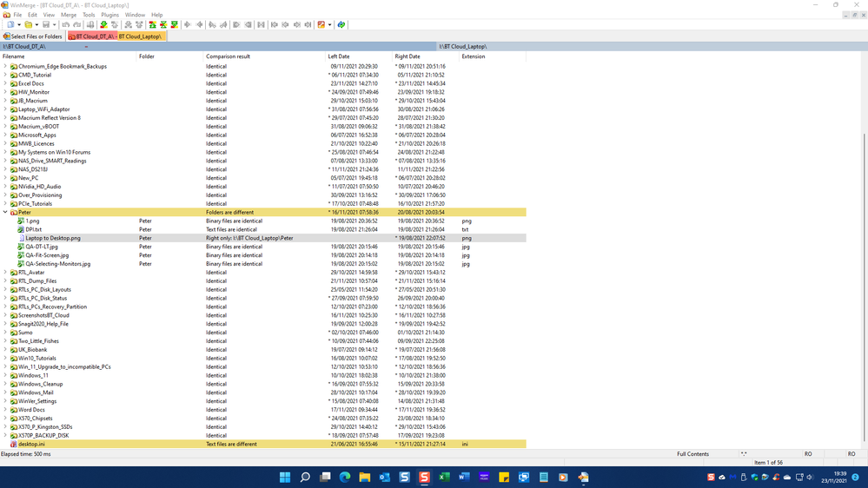
Task: Open the Plugins menu
Action: [x=109, y=15]
